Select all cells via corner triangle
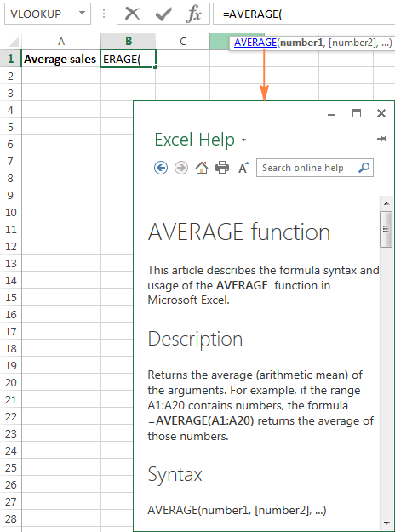 pyautogui.click(x=14, y=42)
